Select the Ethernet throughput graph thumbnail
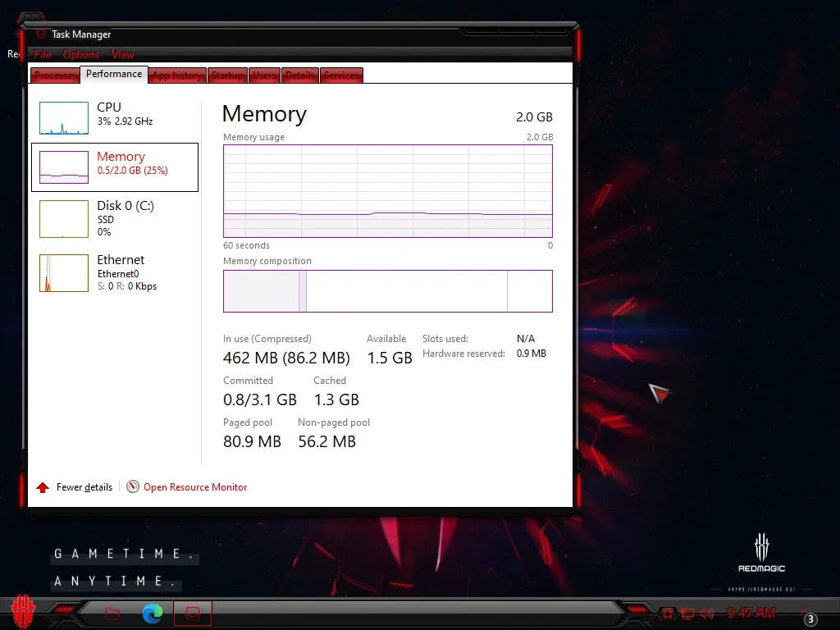This screenshot has width=840, height=630. pyautogui.click(x=64, y=273)
